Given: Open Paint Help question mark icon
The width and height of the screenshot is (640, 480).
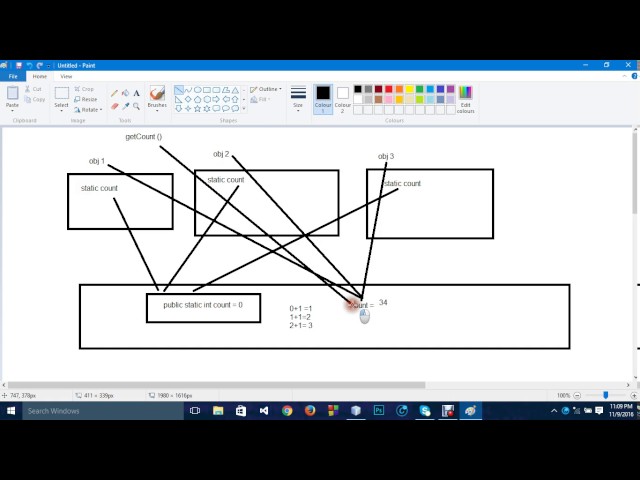Looking at the screenshot, I should tap(635, 76).
